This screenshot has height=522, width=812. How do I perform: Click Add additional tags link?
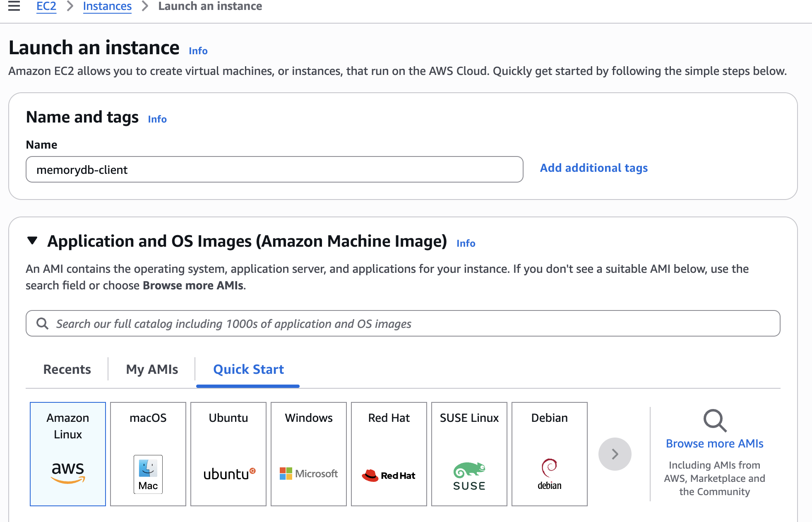[593, 168]
